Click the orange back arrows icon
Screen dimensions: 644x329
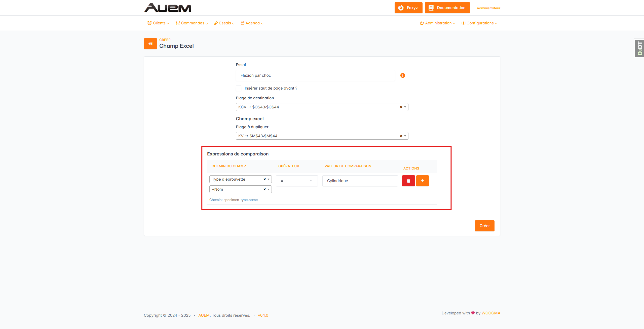point(150,44)
